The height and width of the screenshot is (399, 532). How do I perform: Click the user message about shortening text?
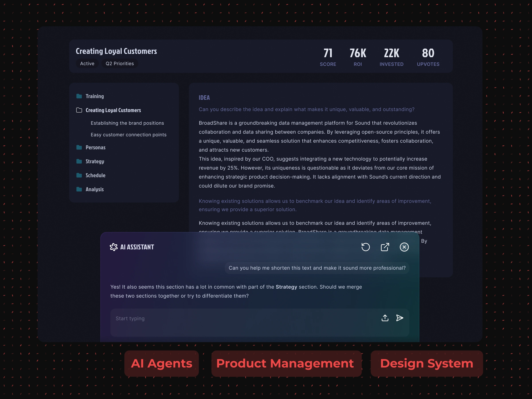[x=317, y=268]
